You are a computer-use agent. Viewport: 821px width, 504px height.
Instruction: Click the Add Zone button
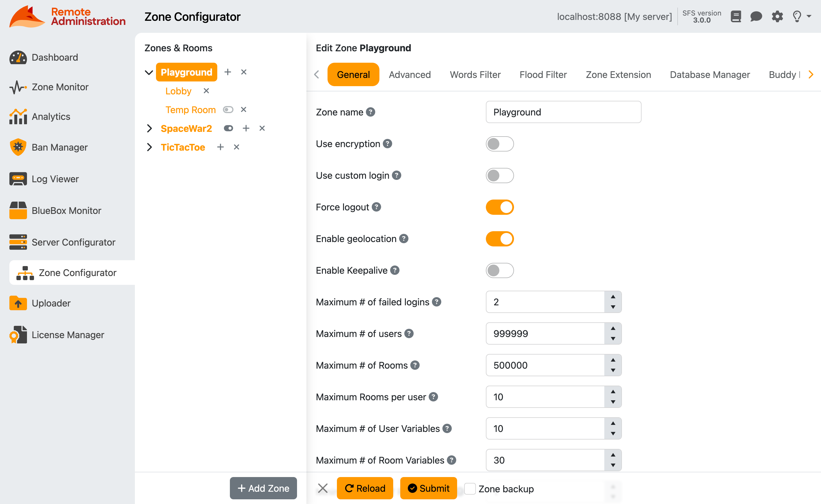[263, 488]
